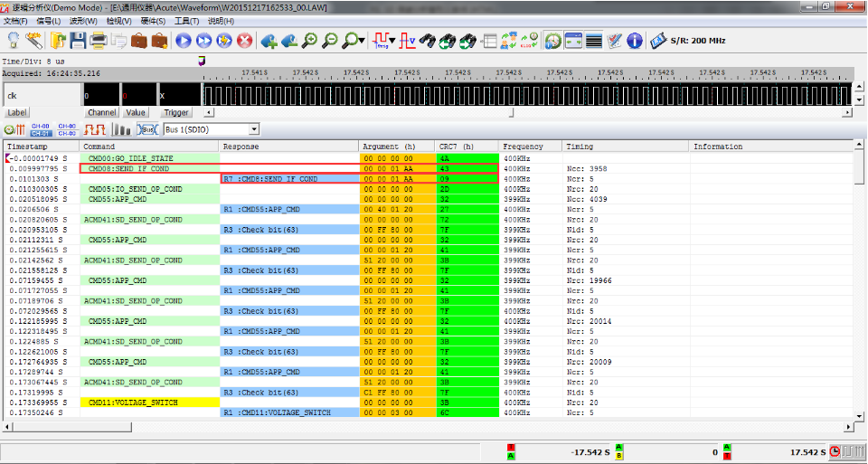Toggle the Bus decode view icon
This screenshot has width=868, height=464.
[x=147, y=129]
